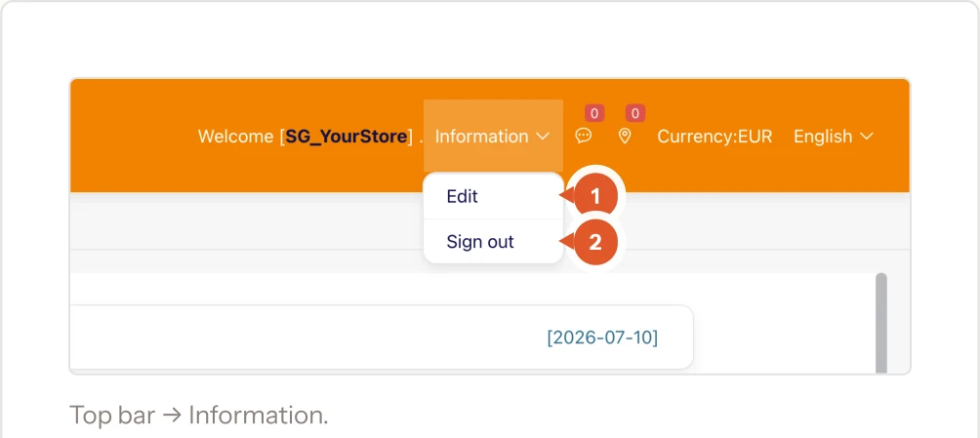Select Edit from the Information menu
This screenshot has width=980, height=438.
click(493, 196)
